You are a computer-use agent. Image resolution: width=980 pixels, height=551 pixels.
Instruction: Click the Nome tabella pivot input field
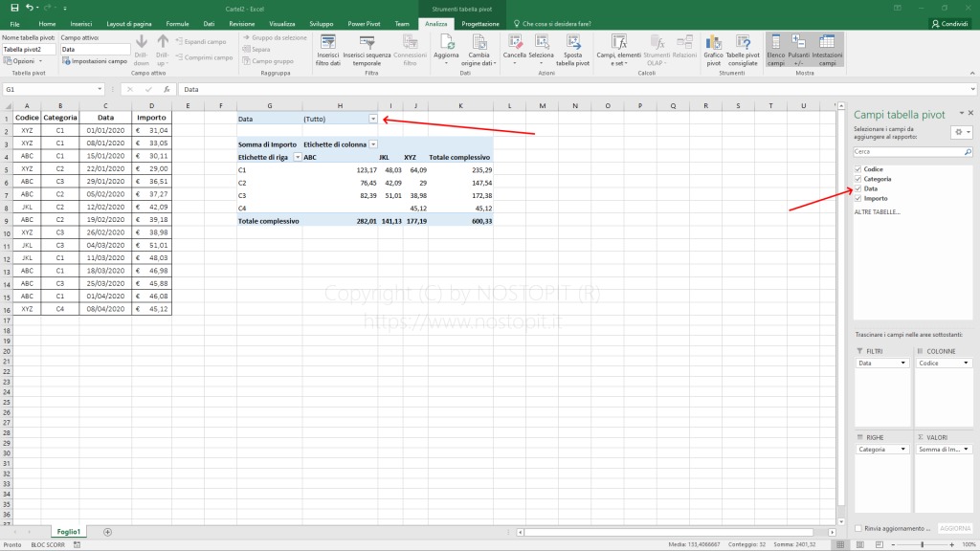(28, 50)
